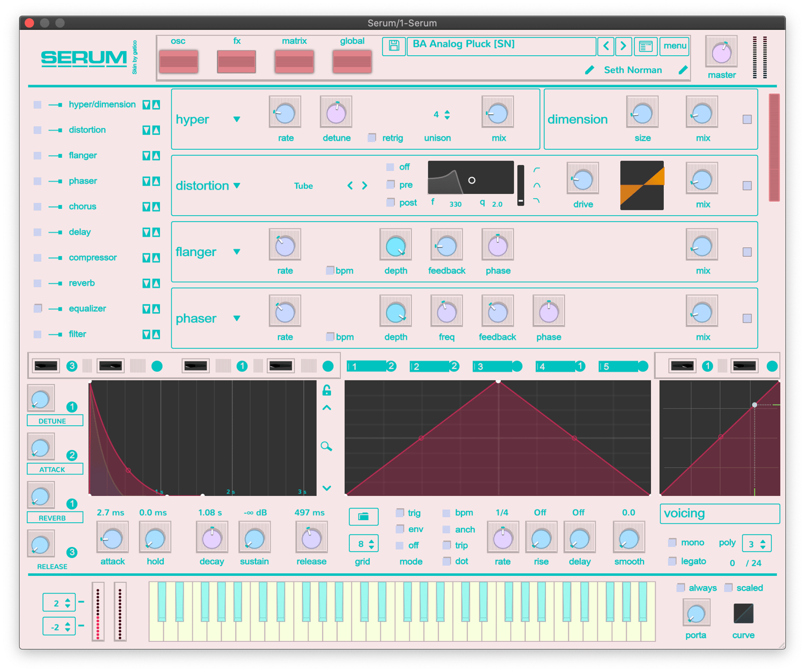
Task: Adjust the master volume knob
Action: [721, 52]
